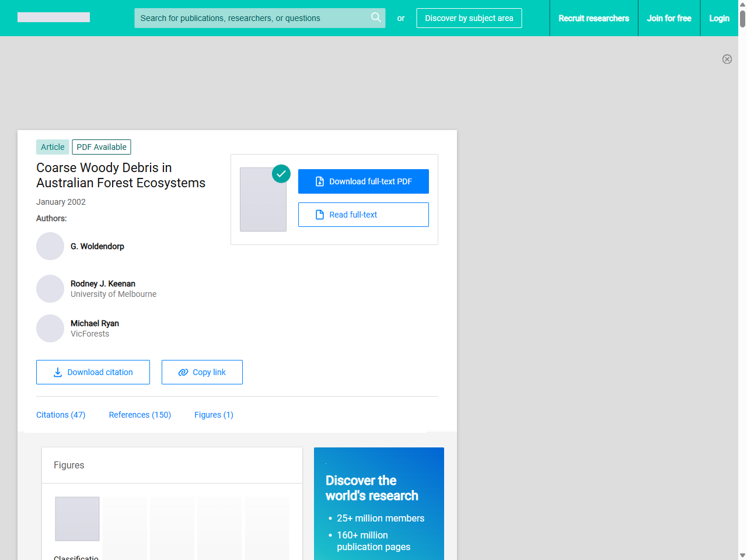Type in the publications search field
The height and width of the screenshot is (560, 747).
coord(251,18)
